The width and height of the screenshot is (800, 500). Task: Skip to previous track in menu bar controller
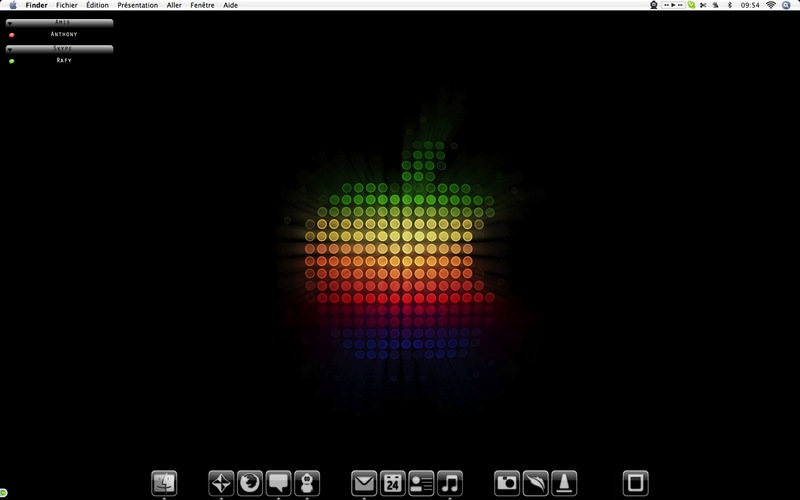pyautogui.click(x=666, y=5)
